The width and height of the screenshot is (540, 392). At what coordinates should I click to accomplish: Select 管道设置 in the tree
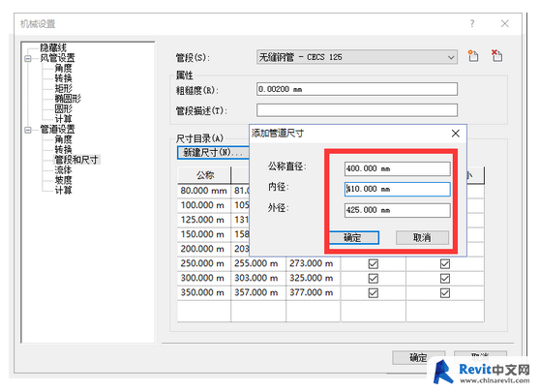pos(57,130)
